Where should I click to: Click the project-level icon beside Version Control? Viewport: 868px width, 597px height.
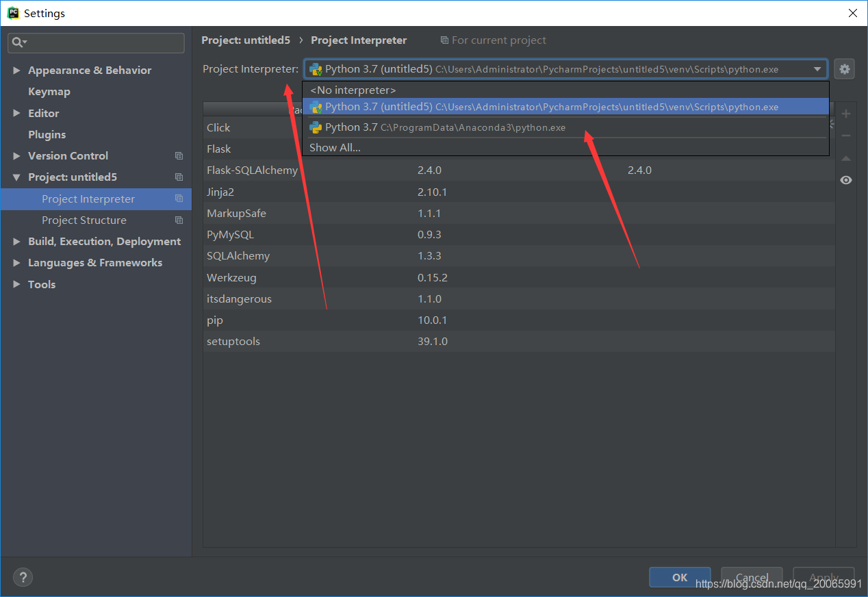click(x=179, y=156)
